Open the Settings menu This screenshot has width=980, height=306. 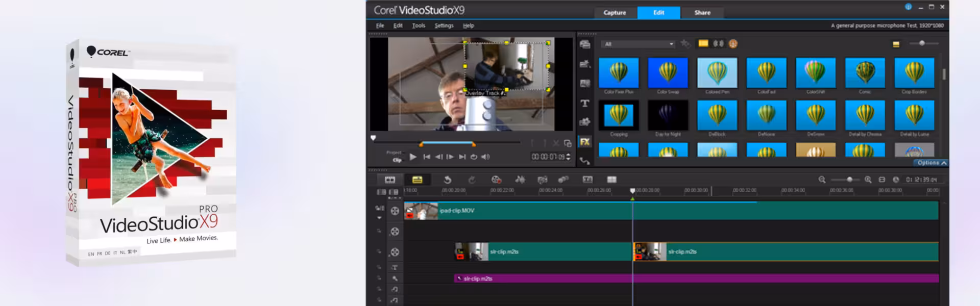tap(444, 25)
